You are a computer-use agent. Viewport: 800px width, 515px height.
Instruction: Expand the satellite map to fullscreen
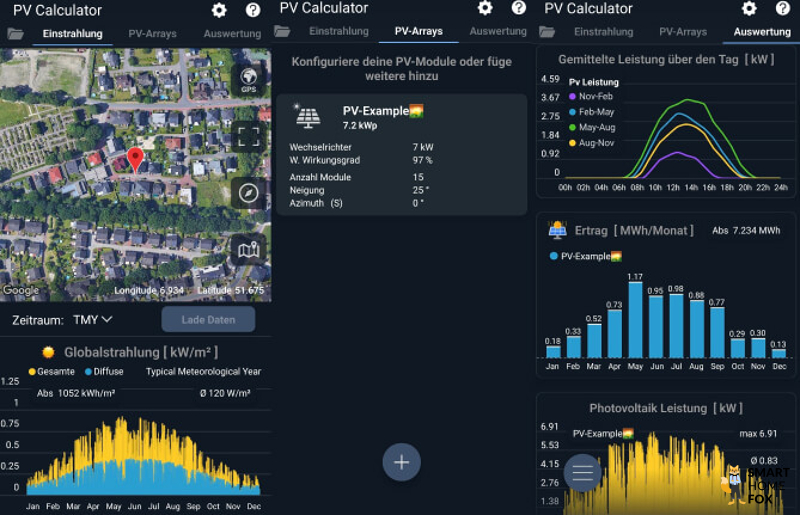tap(248, 137)
